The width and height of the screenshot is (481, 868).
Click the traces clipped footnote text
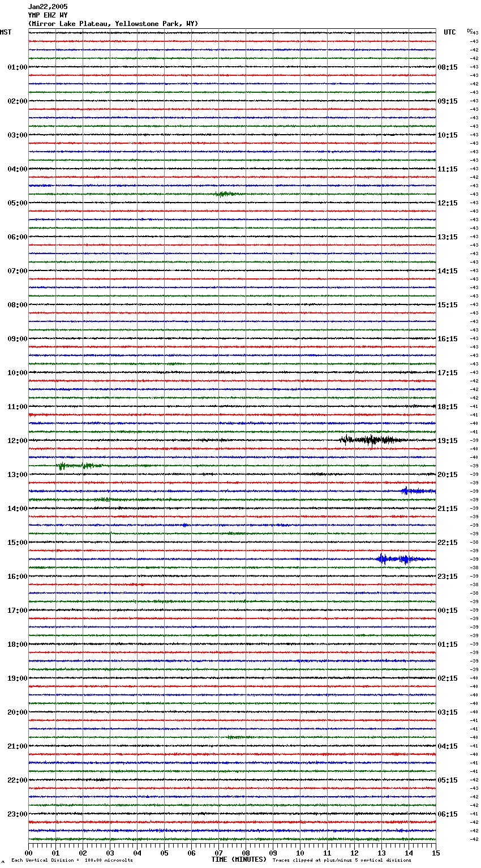point(342,860)
